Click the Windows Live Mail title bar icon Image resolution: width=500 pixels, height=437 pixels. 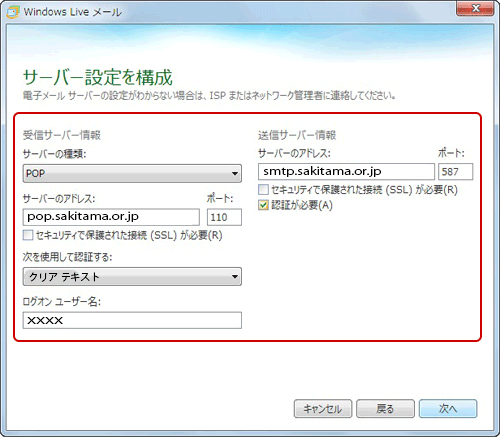coord(13,12)
